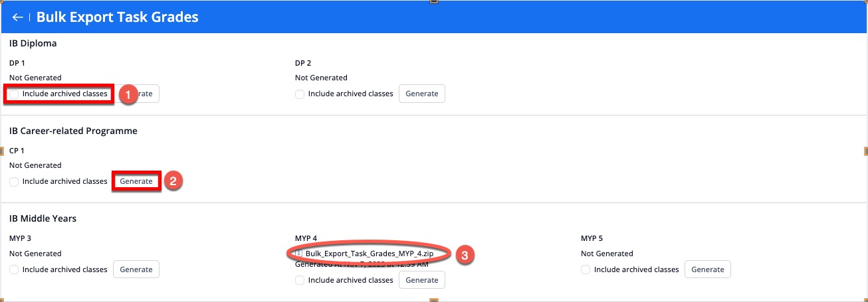Toggle Include archived classes for MYP 3
The image size is (868, 302).
15,269
